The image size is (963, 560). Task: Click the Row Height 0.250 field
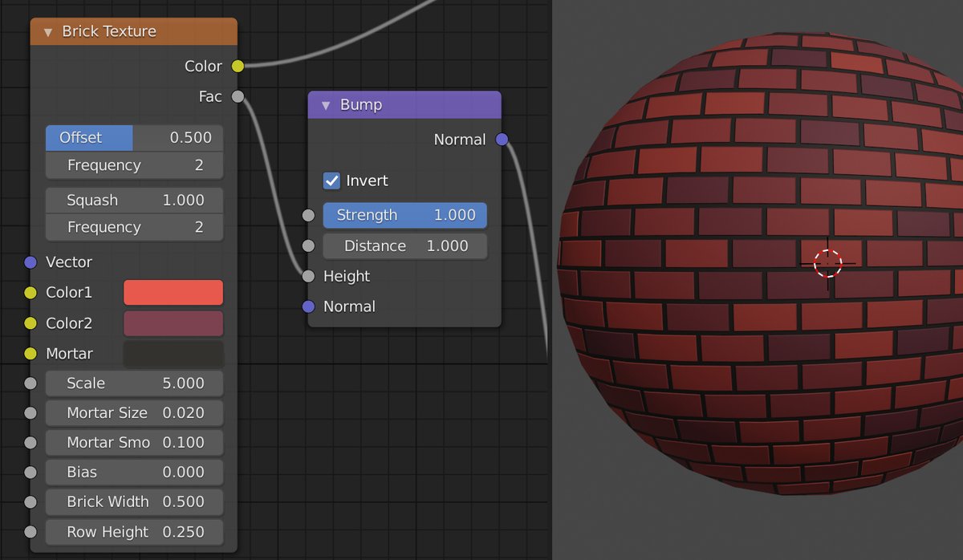point(134,532)
